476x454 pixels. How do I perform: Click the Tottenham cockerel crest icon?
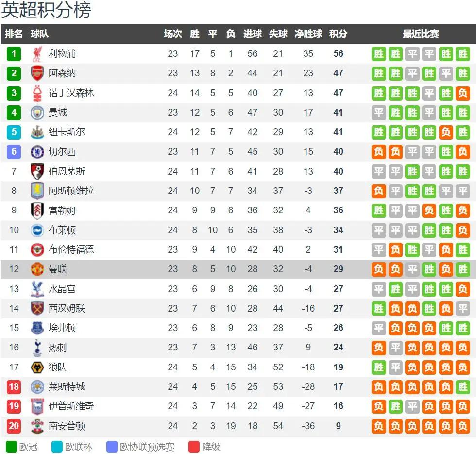37,348
